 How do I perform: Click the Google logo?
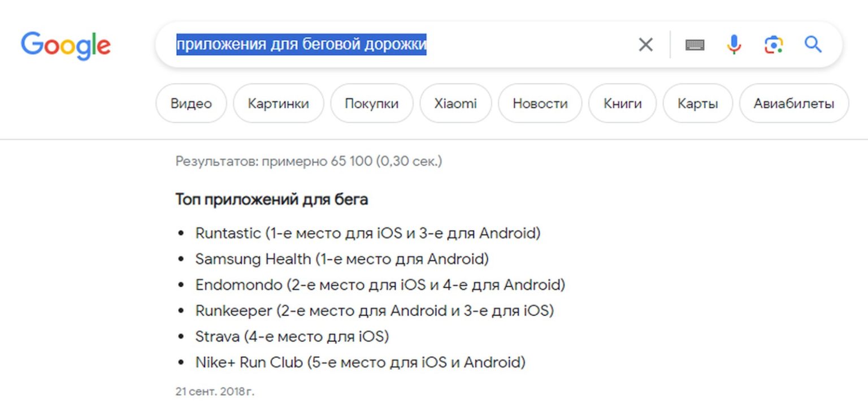pos(66,45)
